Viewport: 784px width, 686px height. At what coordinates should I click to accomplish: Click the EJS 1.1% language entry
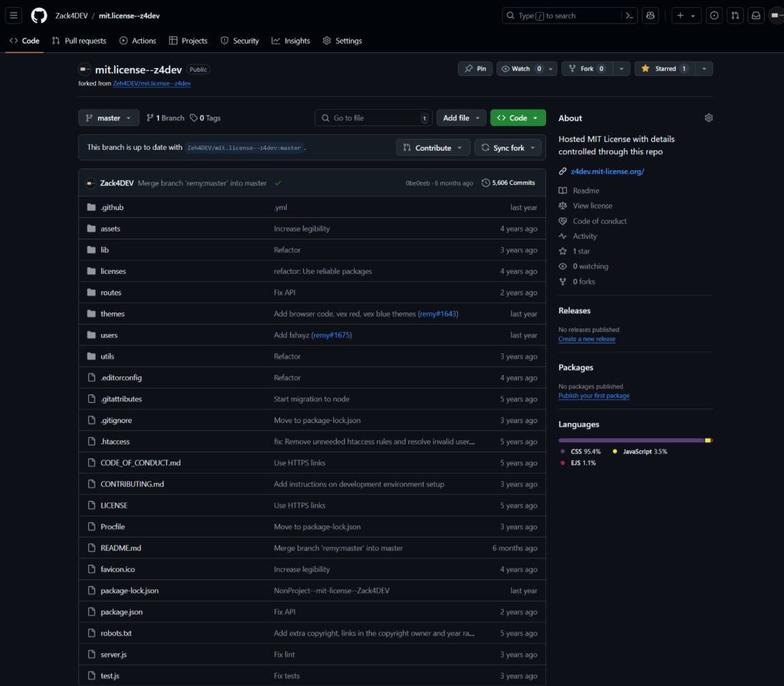click(578, 463)
